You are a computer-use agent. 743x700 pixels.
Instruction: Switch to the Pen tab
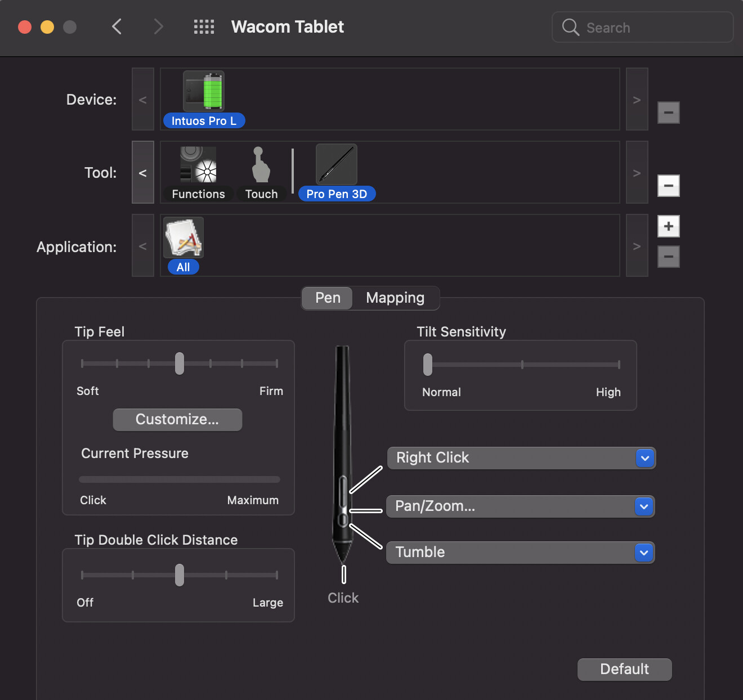[328, 298]
